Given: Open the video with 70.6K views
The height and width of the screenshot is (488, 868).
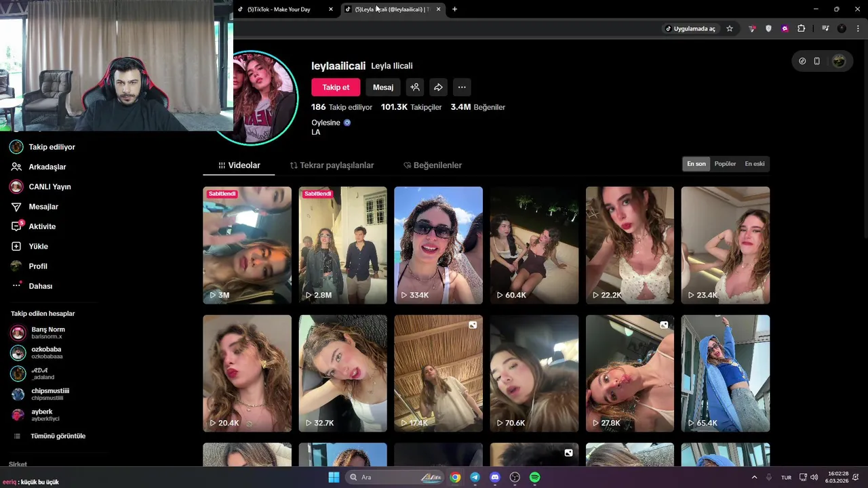Looking at the screenshot, I should click(x=534, y=373).
